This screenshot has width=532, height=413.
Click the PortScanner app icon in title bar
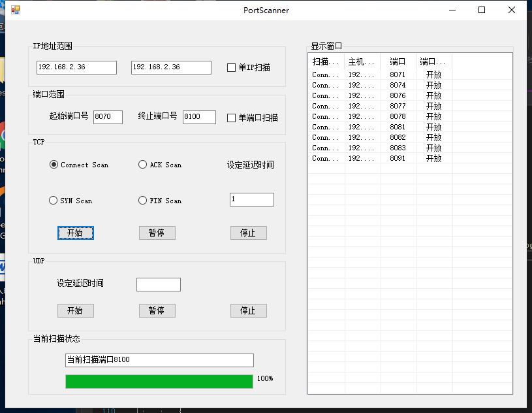pyautogui.click(x=16, y=10)
